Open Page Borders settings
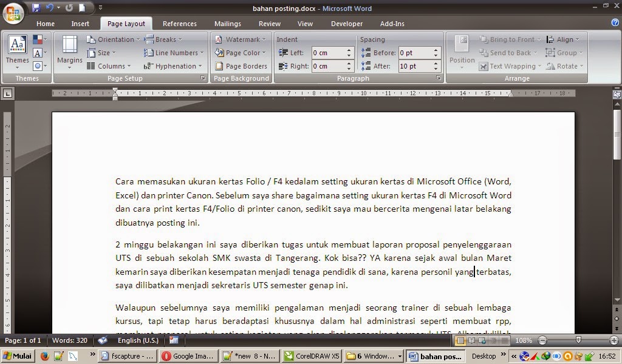This screenshot has height=364, width=622. point(241,66)
